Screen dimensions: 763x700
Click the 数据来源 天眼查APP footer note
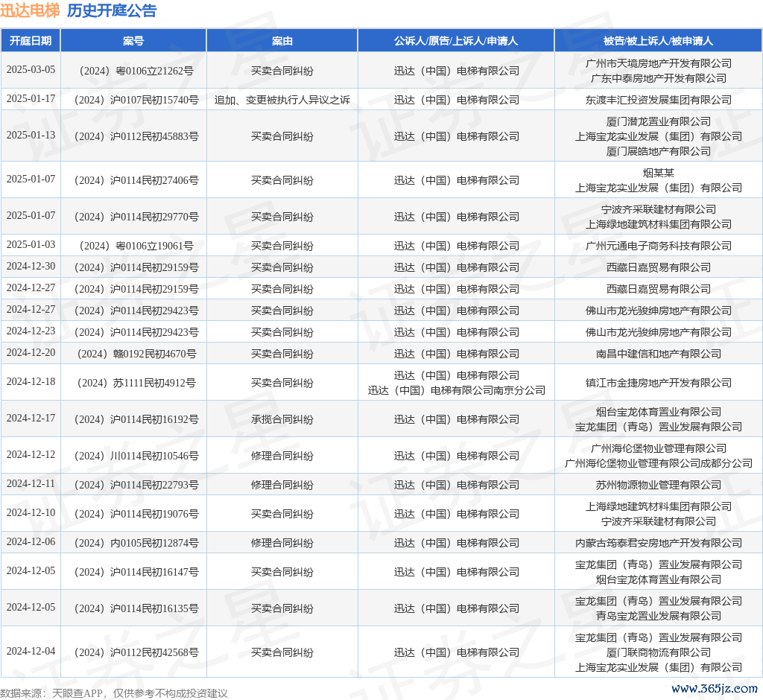click(114, 693)
